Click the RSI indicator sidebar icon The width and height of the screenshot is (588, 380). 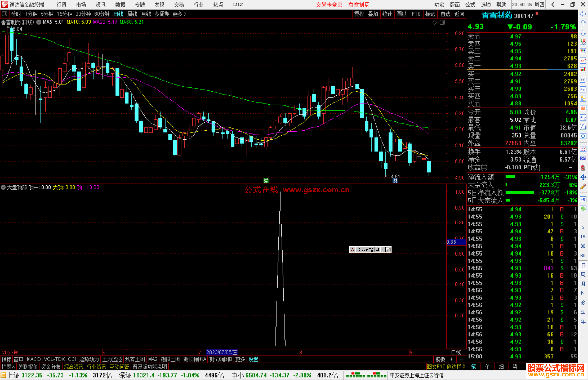click(583, 158)
